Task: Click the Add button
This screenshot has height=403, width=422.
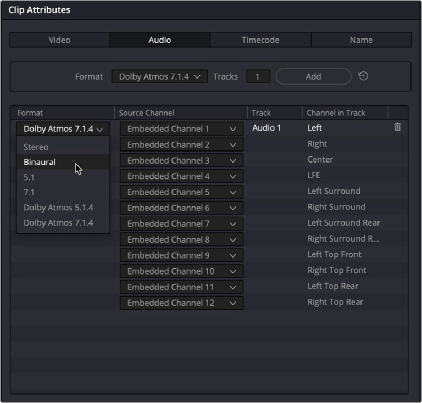Action: [313, 77]
